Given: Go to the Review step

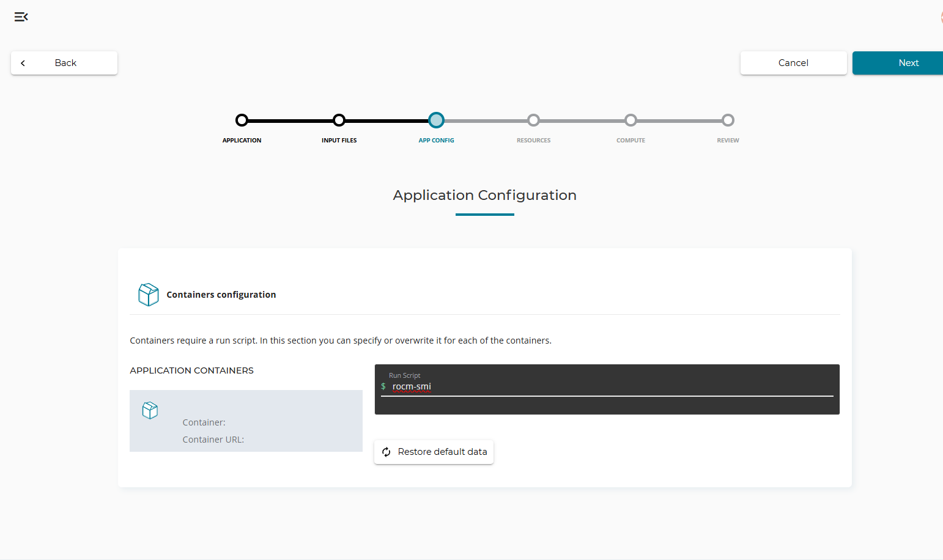Looking at the screenshot, I should (728, 120).
